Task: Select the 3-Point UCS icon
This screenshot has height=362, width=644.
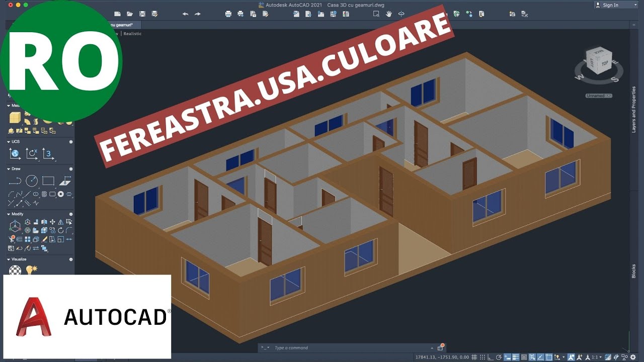Action: coord(48,153)
